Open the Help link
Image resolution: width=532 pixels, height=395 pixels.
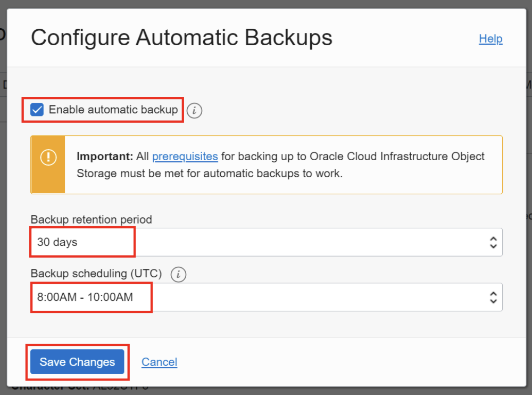point(491,39)
